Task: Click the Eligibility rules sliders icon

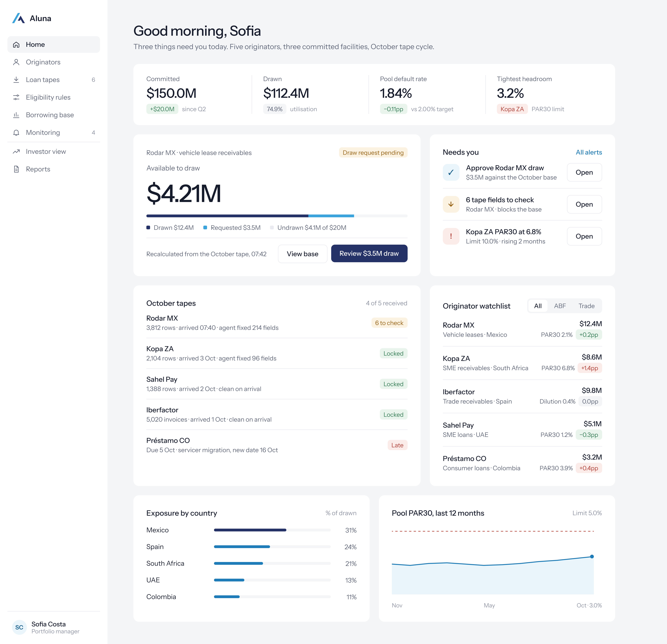Action: [x=16, y=97]
